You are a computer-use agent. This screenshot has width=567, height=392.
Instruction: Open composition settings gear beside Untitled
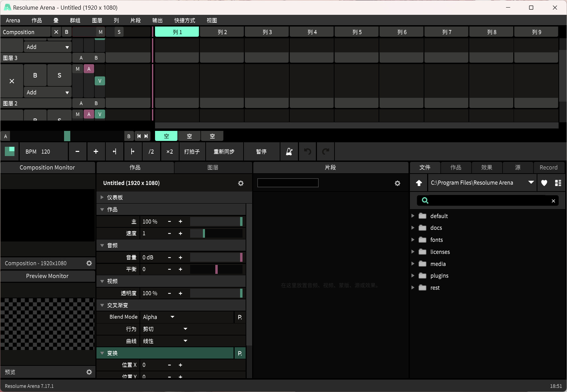(x=241, y=183)
